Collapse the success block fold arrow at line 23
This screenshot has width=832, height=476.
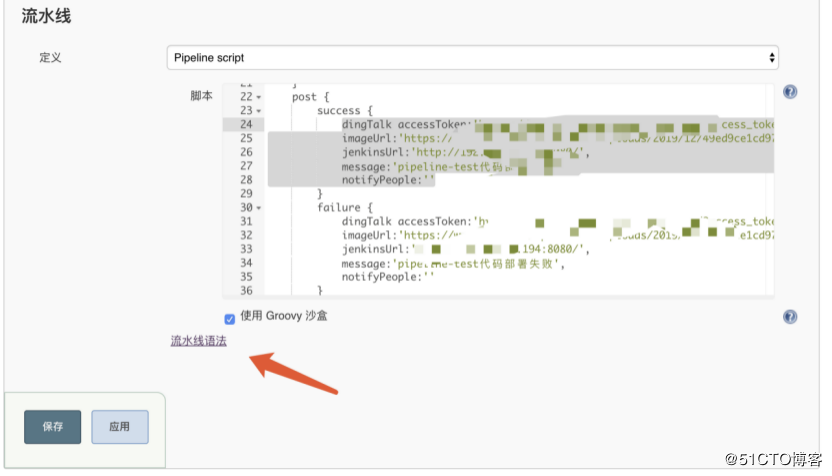pyautogui.click(x=259, y=111)
